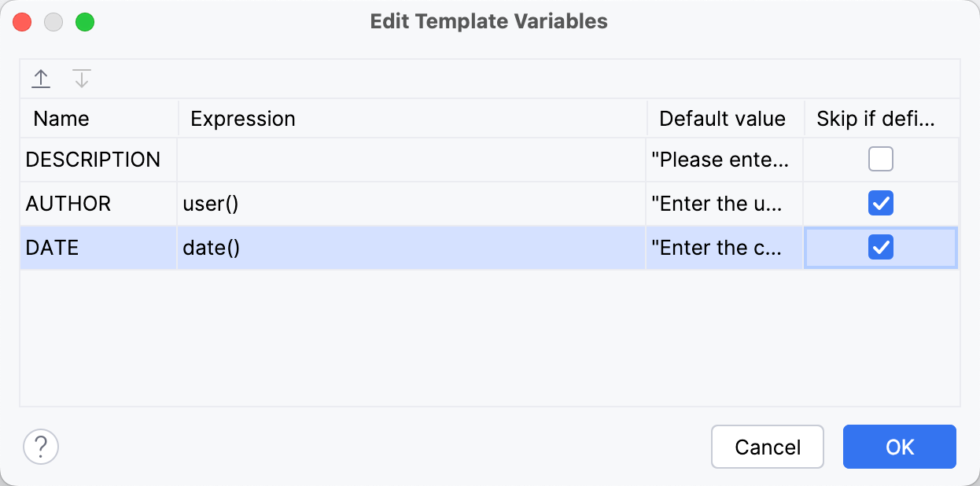Click the Move Down arrow icon
Image resolution: width=980 pixels, height=486 pixels.
pos(81,78)
